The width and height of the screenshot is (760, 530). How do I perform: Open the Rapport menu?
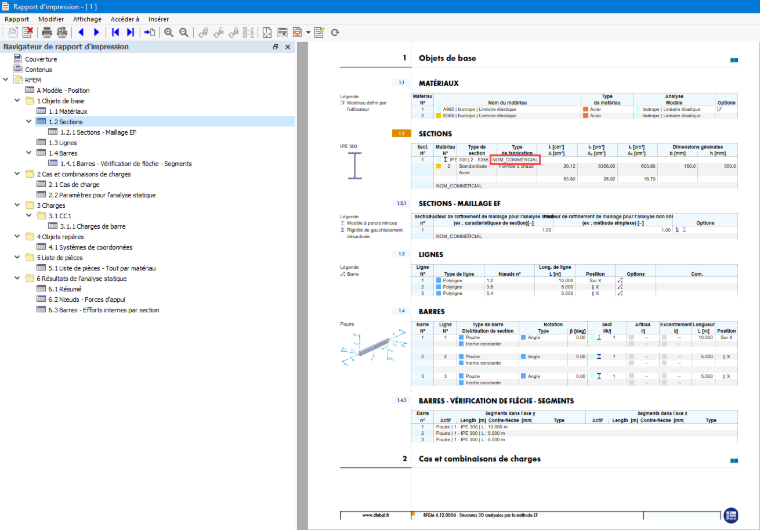[x=16, y=19]
